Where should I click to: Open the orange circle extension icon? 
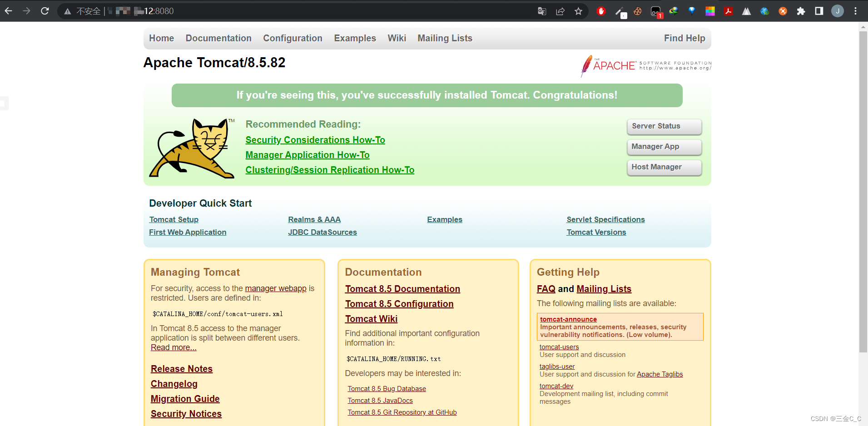tap(783, 11)
